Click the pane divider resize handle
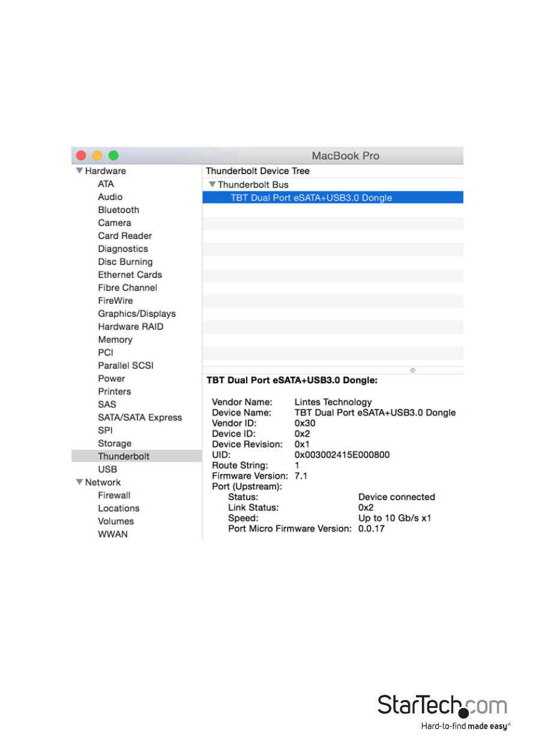 coord(412,370)
